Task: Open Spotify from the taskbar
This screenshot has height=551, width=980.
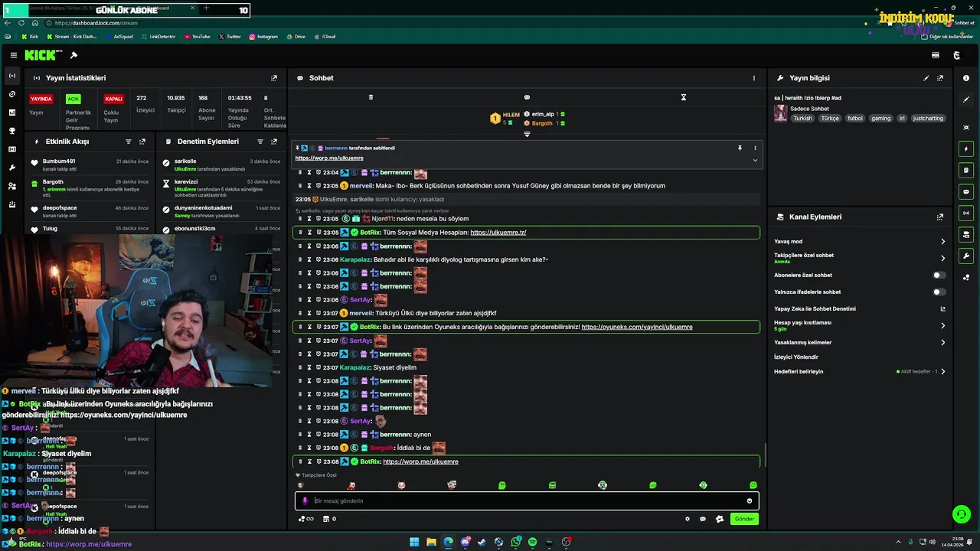Action: (x=532, y=542)
